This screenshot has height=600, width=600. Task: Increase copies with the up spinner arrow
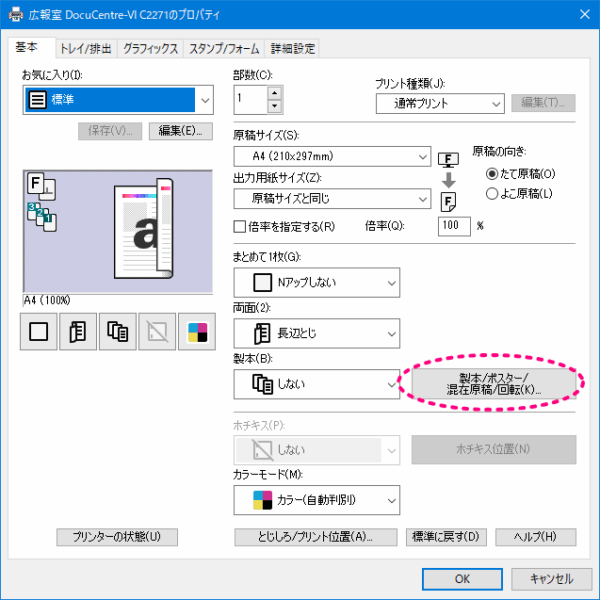point(275,93)
